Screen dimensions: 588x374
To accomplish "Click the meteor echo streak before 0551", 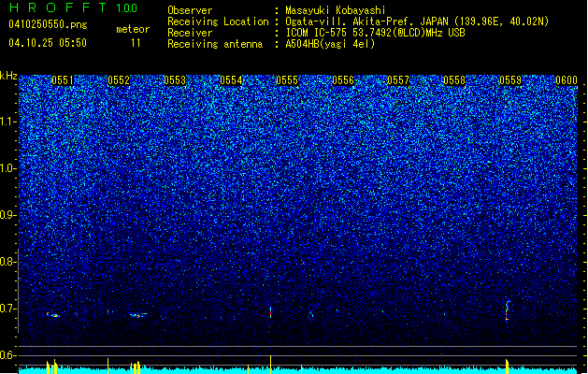I will point(53,315).
